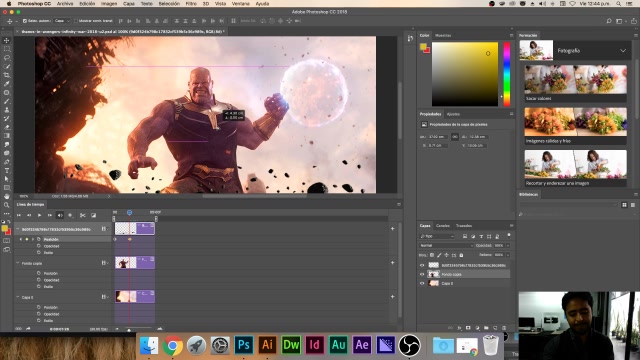Click the timeline transition icon
This screenshot has height=360, width=640.
click(x=93, y=215)
